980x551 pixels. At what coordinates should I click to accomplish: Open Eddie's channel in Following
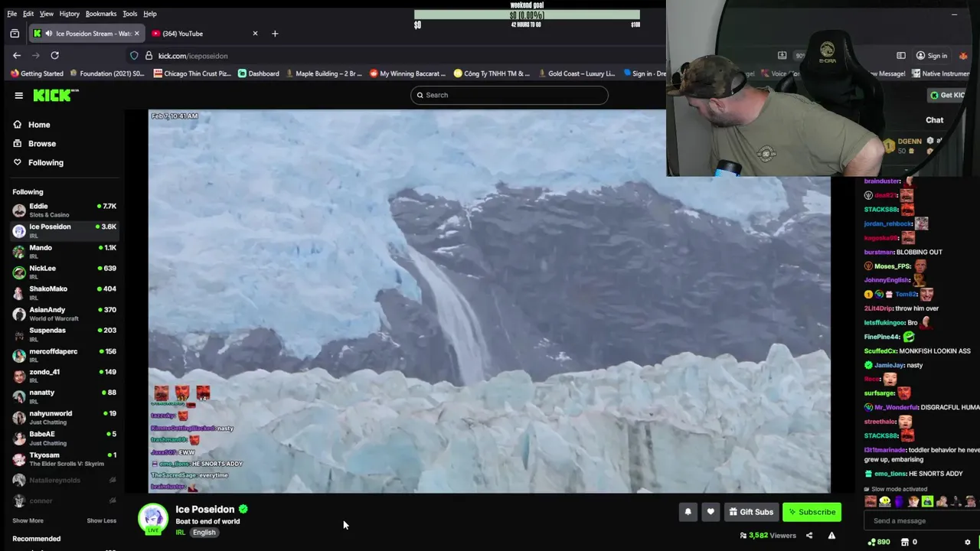point(64,210)
